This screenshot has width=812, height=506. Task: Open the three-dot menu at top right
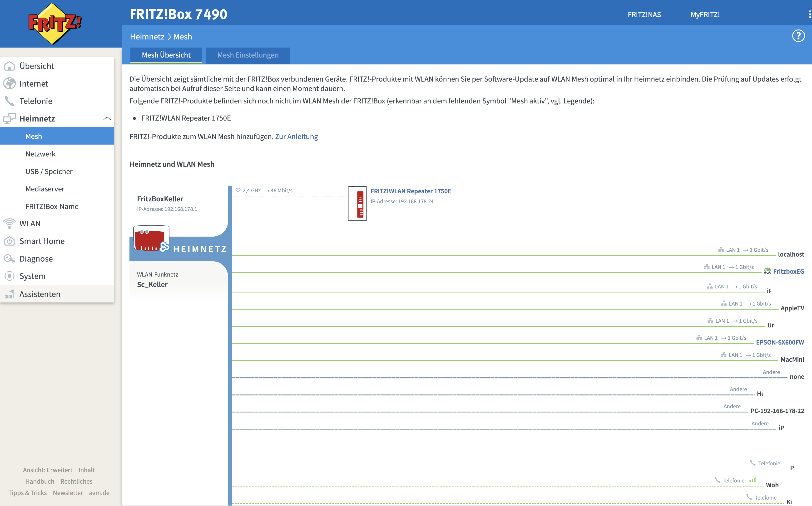pos(809,15)
